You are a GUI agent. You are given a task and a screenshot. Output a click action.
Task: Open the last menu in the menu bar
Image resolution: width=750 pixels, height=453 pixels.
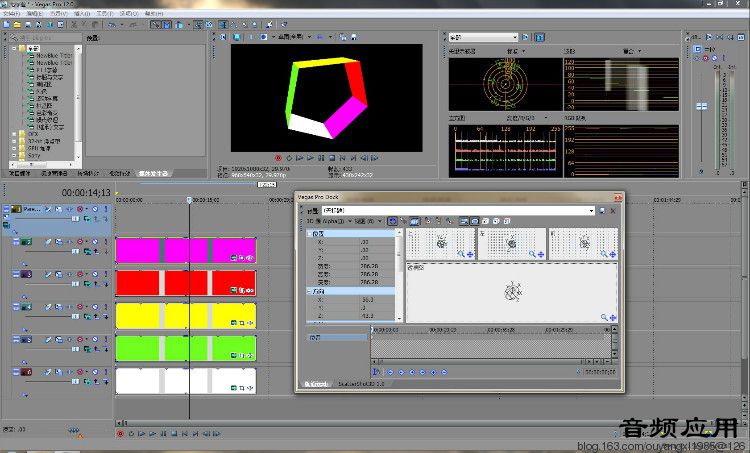point(154,13)
